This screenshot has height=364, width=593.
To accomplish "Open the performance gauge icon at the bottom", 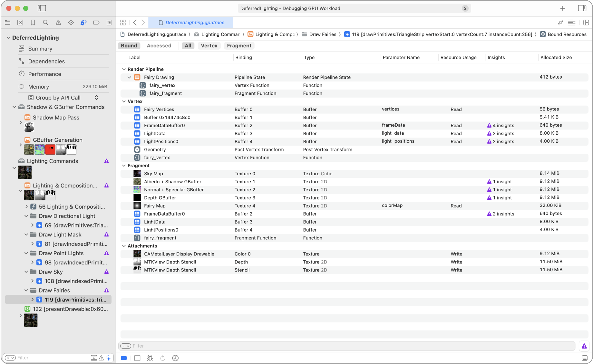I will click(175, 358).
